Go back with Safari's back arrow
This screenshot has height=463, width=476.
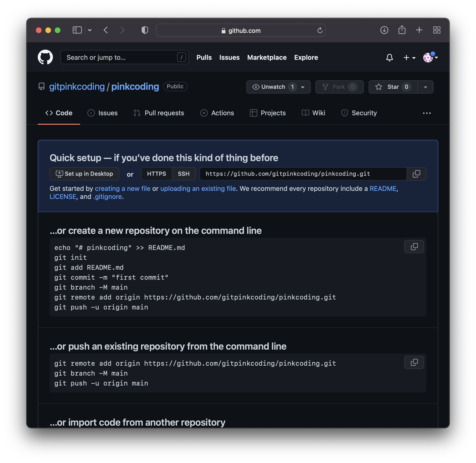click(x=106, y=30)
